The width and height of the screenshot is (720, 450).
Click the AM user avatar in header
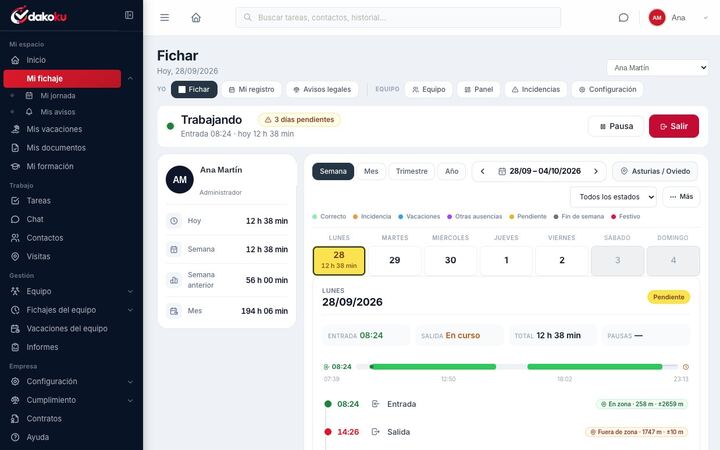(657, 17)
